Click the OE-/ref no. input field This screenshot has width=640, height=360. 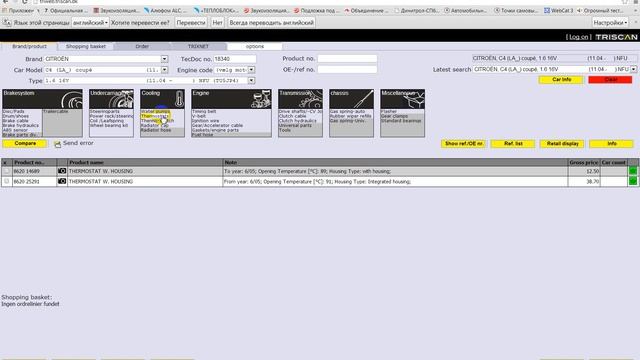click(347, 69)
